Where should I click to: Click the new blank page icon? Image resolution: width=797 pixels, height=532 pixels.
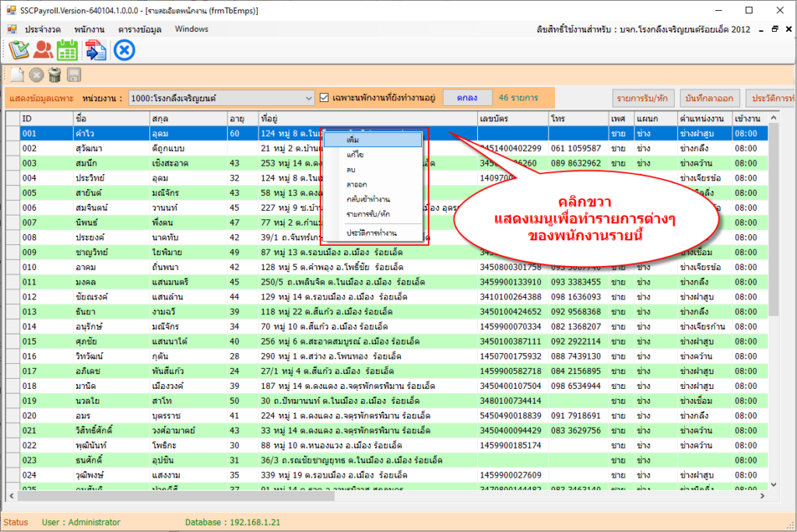pos(17,75)
